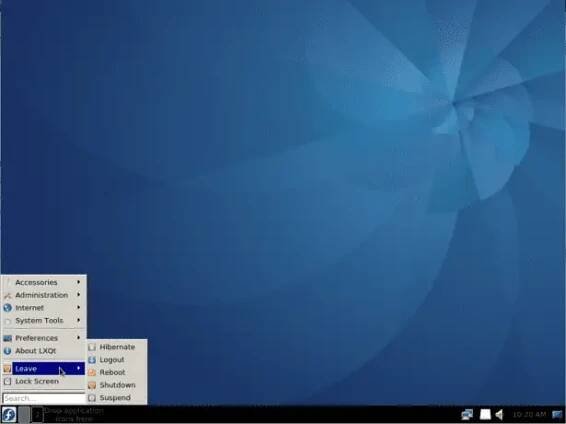The width and height of the screenshot is (566, 424).
Task: Select Suspend in the Leave submenu
Action: (117, 397)
